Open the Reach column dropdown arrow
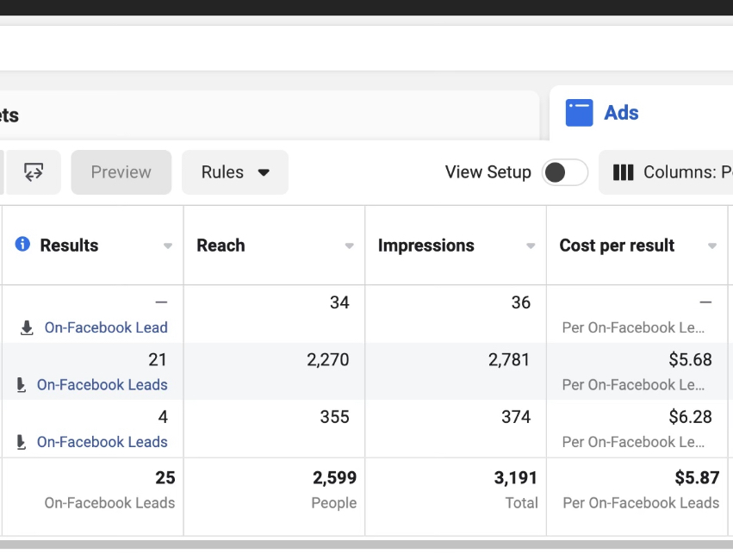The image size is (733, 560). 349,246
